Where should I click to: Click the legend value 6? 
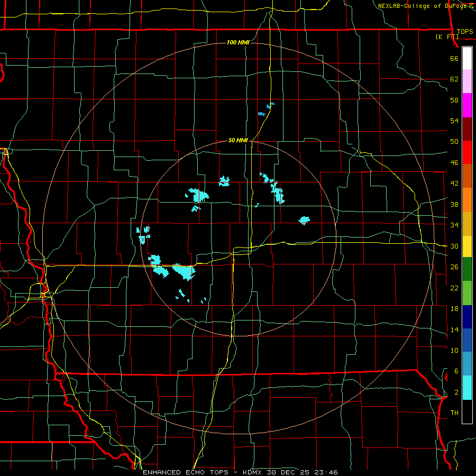(456, 371)
